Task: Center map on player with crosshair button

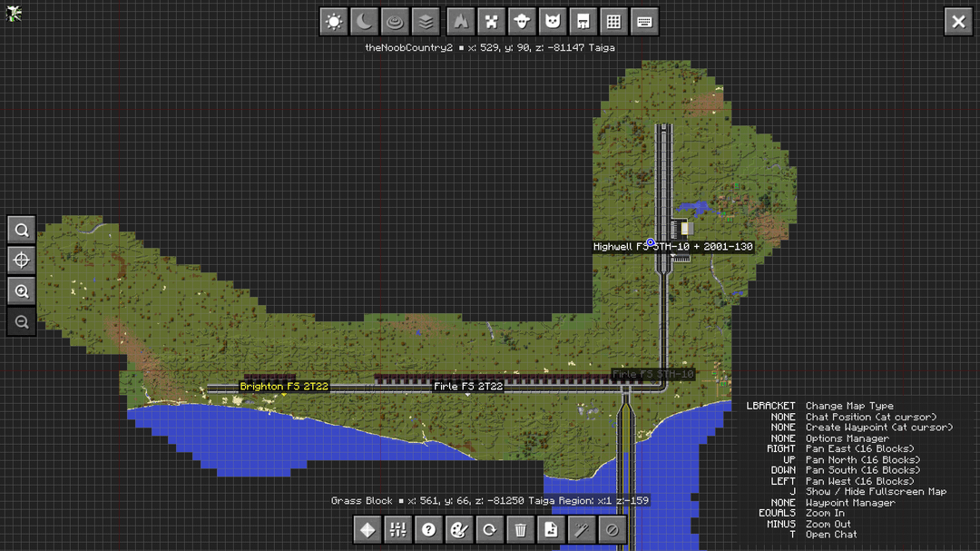Action: pos(22,261)
